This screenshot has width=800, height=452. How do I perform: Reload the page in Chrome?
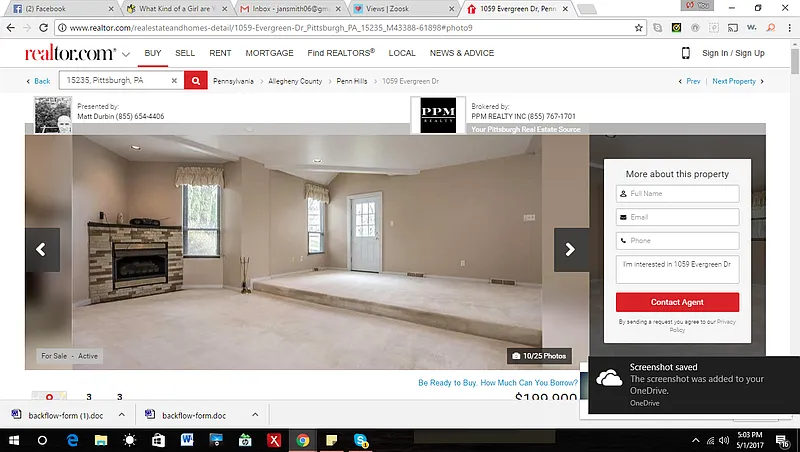[x=56, y=28]
